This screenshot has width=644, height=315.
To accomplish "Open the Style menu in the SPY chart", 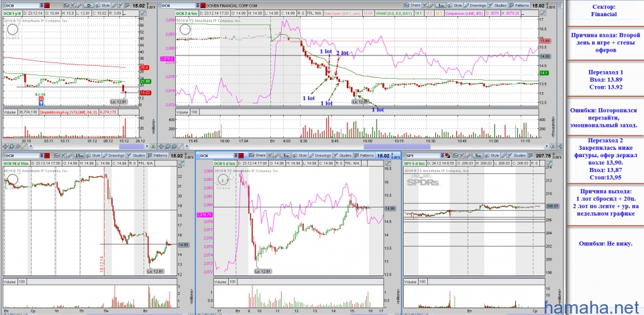I will point(492,156).
